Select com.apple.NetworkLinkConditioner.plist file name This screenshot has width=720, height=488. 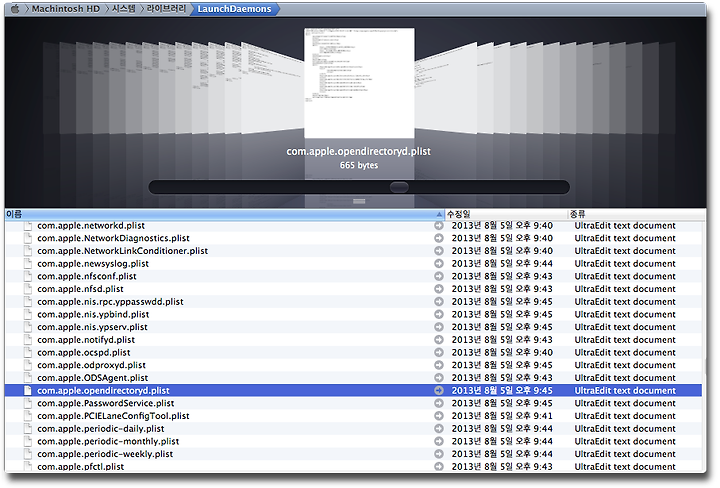tap(123, 251)
